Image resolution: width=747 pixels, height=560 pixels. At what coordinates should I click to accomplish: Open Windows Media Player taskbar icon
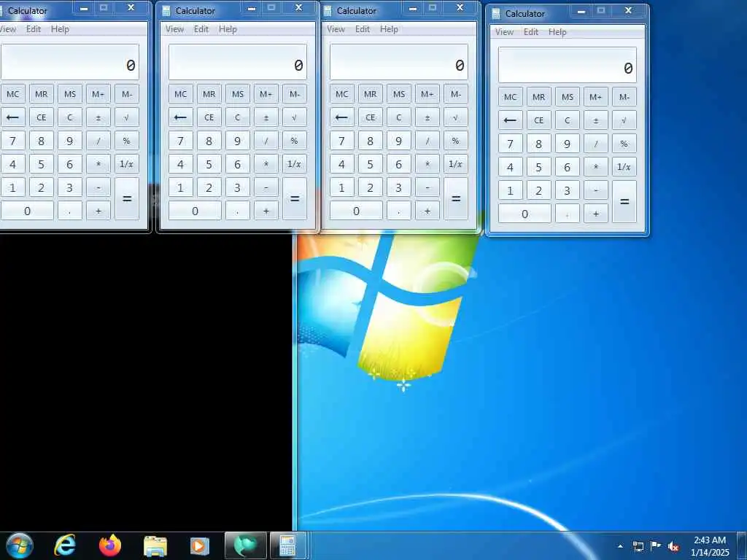tap(200, 545)
